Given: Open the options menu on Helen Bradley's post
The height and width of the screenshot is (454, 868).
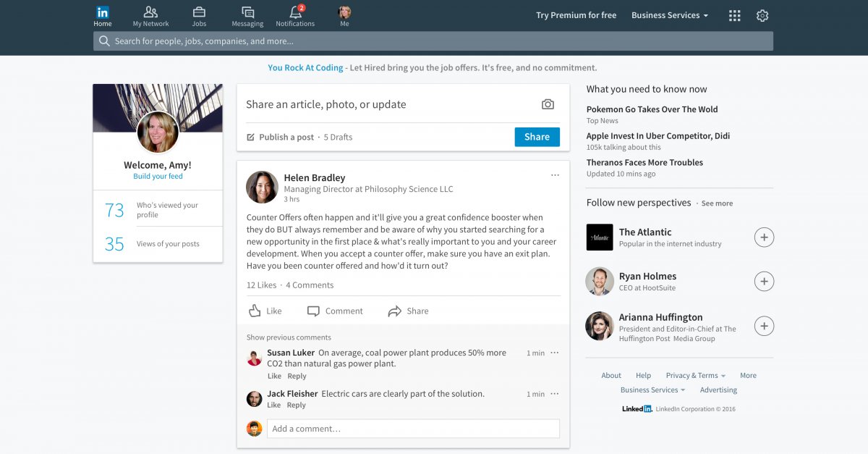Looking at the screenshot, I should click(555, 175).
